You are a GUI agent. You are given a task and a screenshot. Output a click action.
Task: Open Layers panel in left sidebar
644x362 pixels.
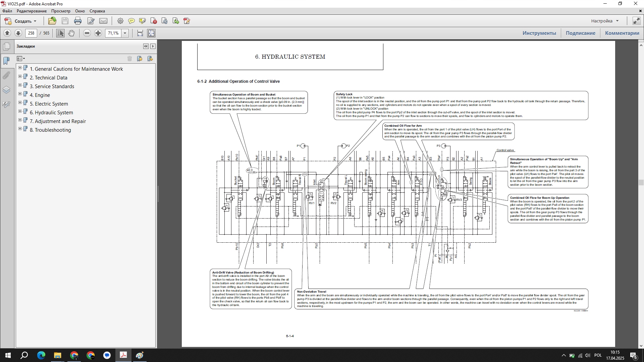pyautogui.click(x=6, y=90)
